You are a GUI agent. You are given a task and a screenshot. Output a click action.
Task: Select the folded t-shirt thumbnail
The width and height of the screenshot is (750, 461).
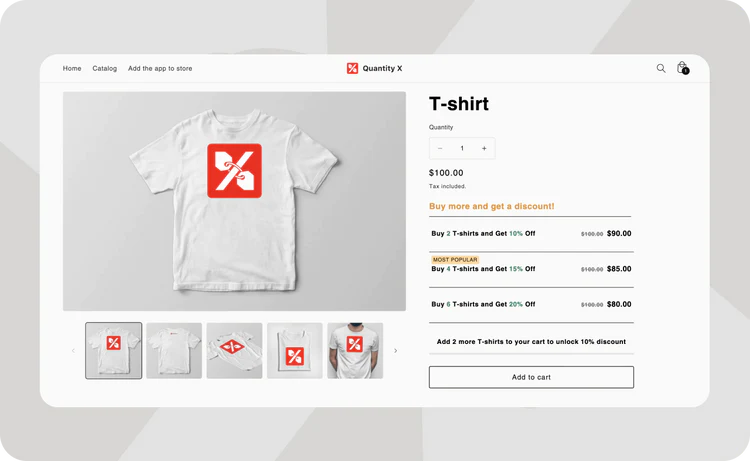pos(295,351)
